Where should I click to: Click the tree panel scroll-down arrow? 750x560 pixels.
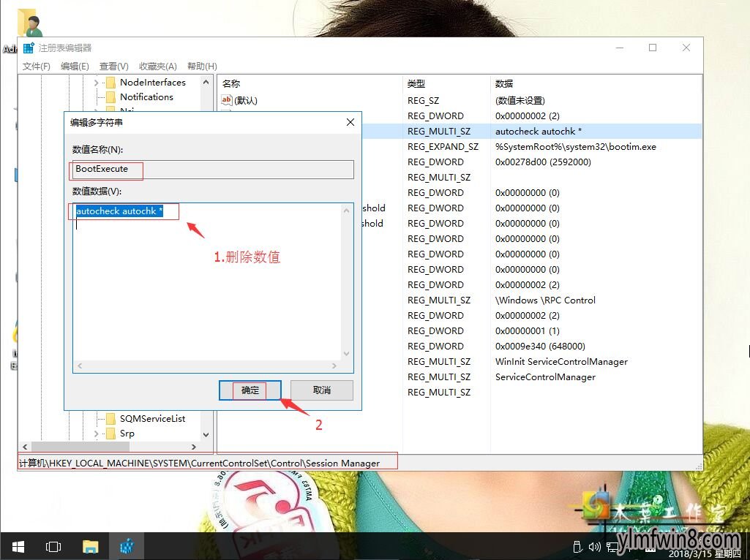coord(206,435)
